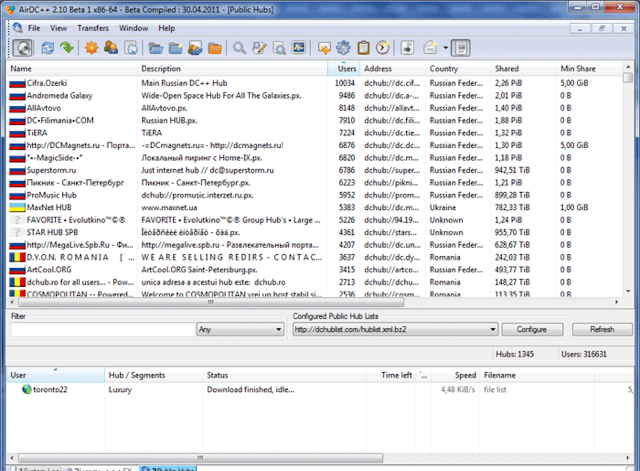
Task: Click hub list scroll down arrow
Action: (x=628, y=291)
